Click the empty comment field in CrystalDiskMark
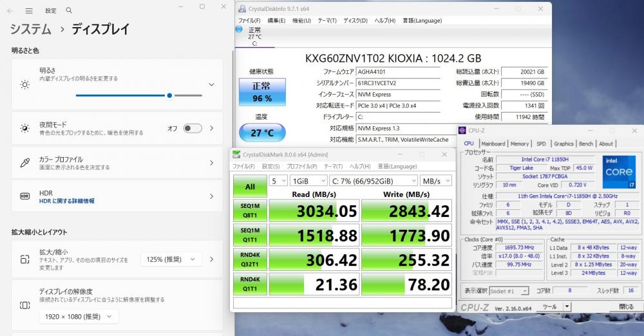Image resolution: width=644 pixels, height=336 pixels. pos(343,303)
